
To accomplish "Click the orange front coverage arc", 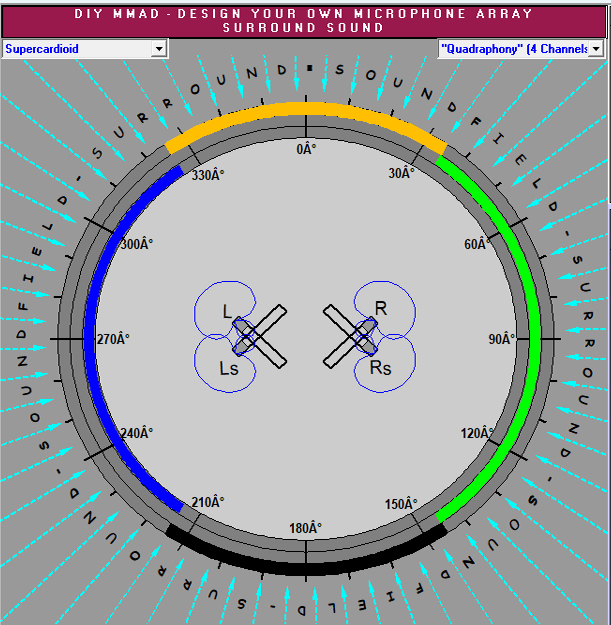I will point(305,108).
